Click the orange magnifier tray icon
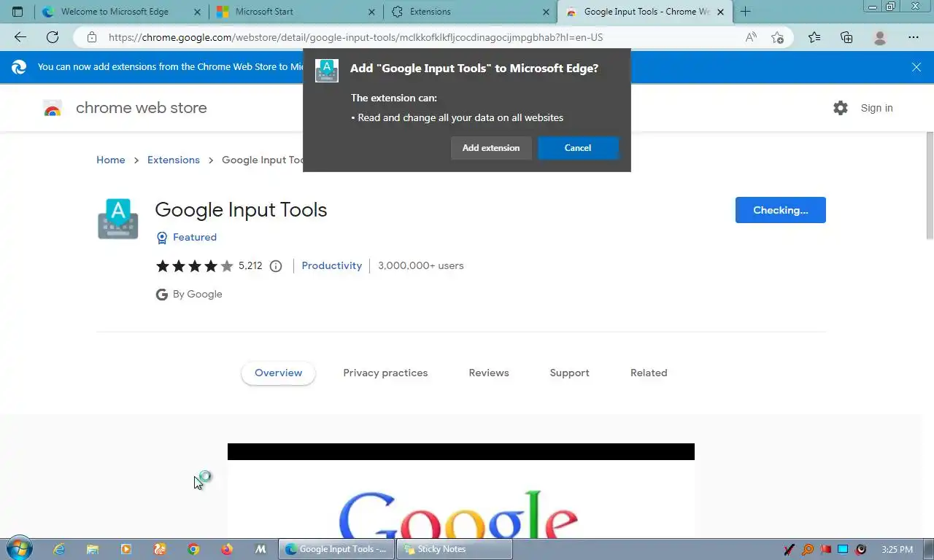 (808, 549)
